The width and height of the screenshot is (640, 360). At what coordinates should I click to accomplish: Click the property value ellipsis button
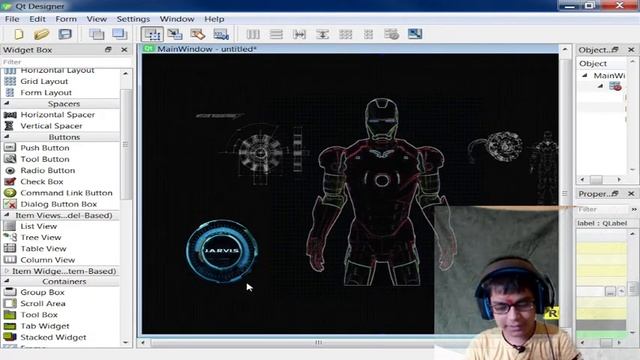point(610,291)
